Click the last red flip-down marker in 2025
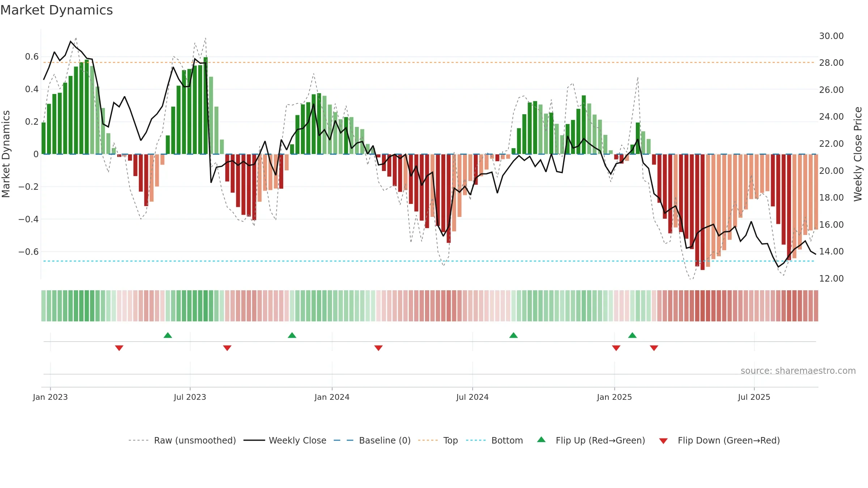868x488 pixels. 654,348
